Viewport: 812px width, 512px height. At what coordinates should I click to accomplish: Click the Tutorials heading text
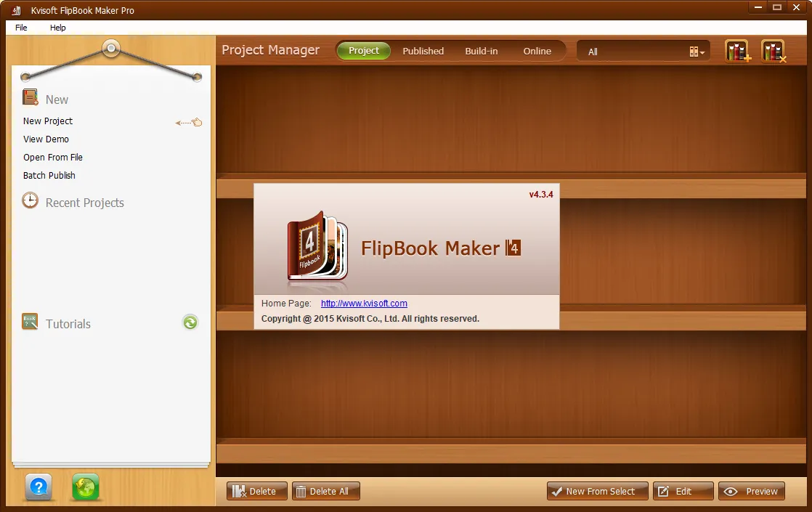tap(68, 324)
